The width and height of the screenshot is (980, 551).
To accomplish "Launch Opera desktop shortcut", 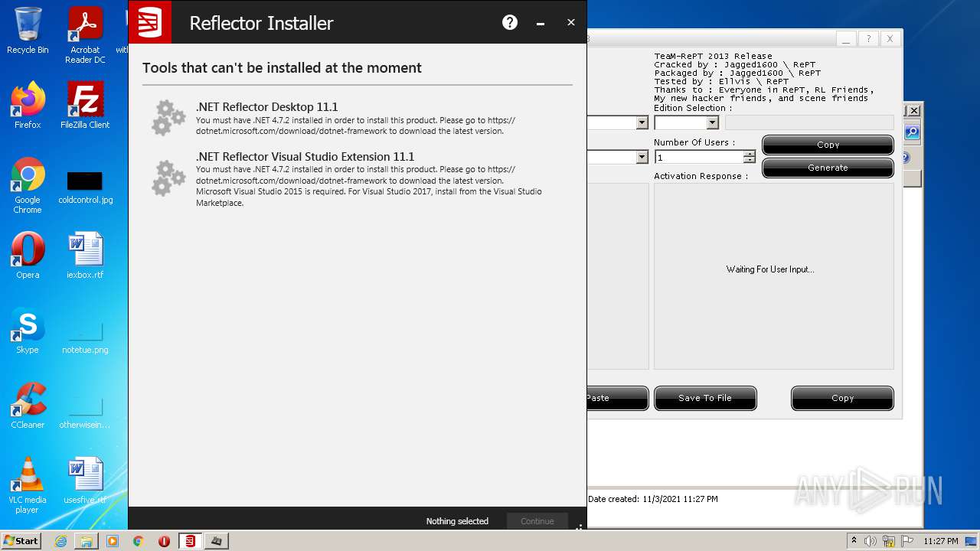I will pos(28,256).
